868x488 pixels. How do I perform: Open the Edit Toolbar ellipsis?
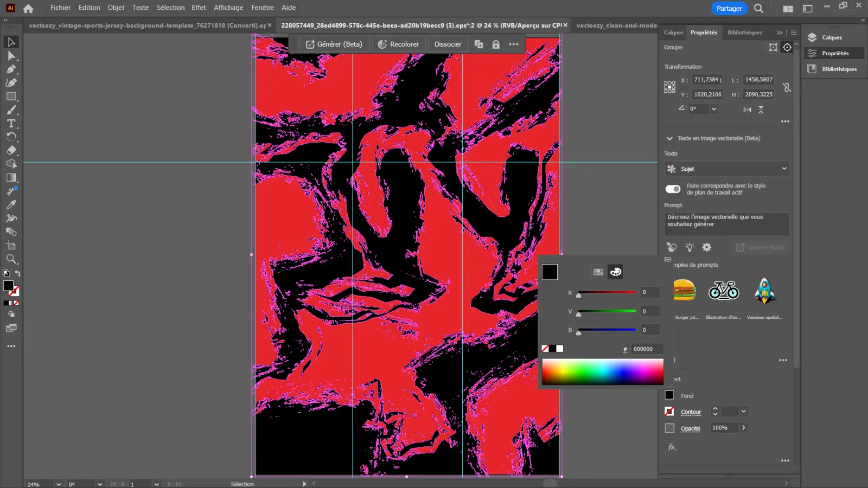pyautogui.click(x=11, y=346)
